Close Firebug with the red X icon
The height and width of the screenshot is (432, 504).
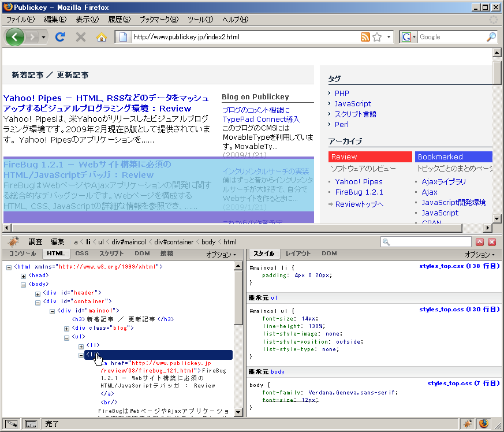(492, 242)
